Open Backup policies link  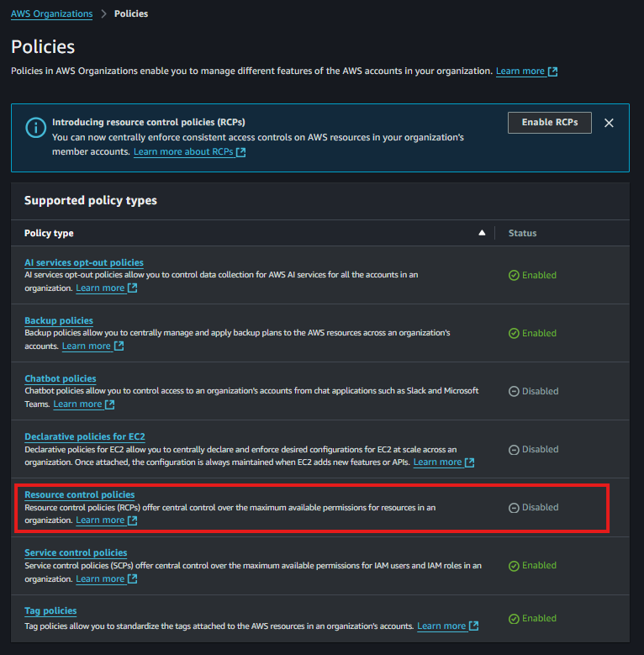(x=59, y=320)
